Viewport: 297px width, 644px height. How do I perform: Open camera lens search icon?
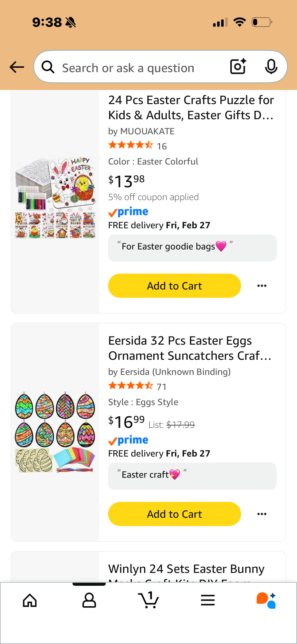[x=238, y=67]
